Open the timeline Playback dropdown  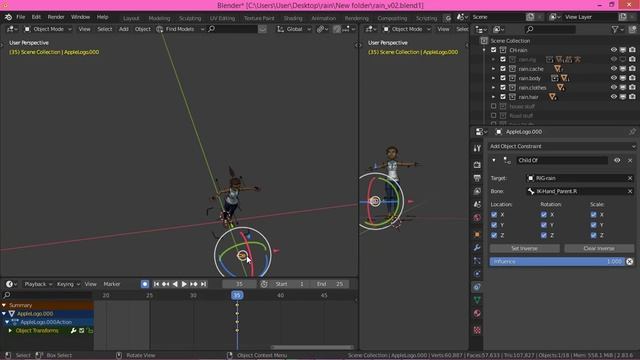[x=38, y=284]
